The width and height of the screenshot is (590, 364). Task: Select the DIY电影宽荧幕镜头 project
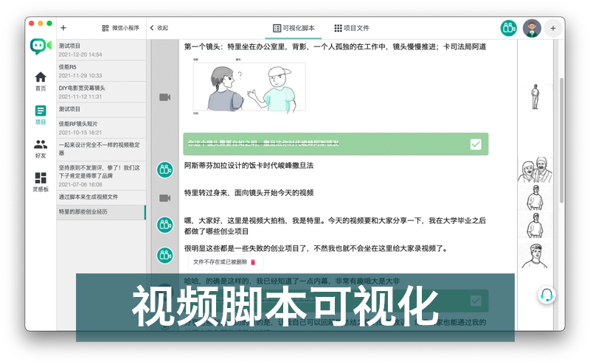click(101, 92)
